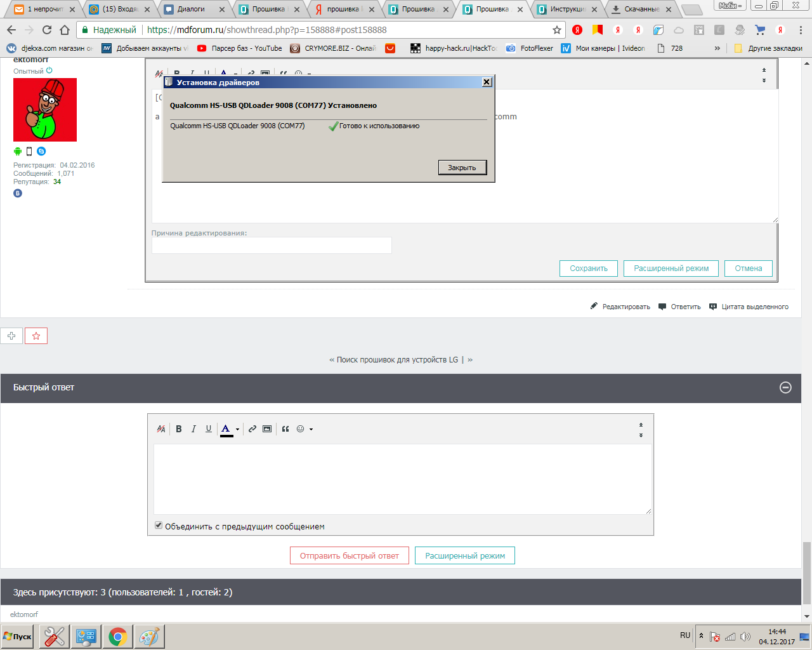Shrink the quick reply editor height

(x=641, y=425)
